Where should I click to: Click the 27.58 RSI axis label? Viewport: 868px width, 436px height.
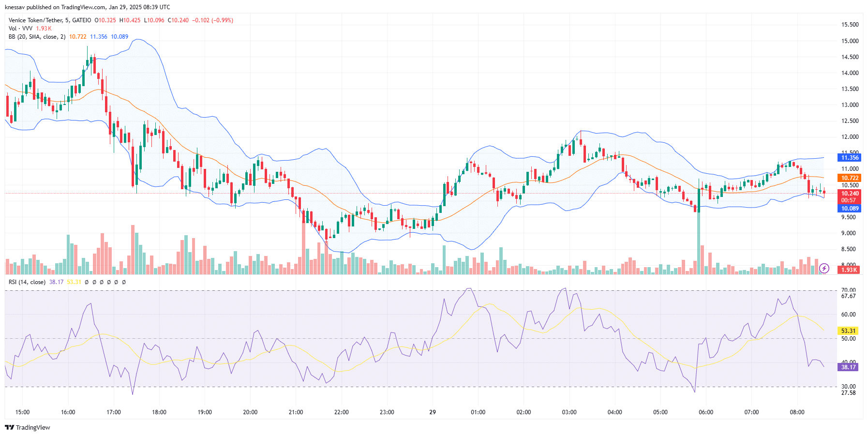point(848,393)
